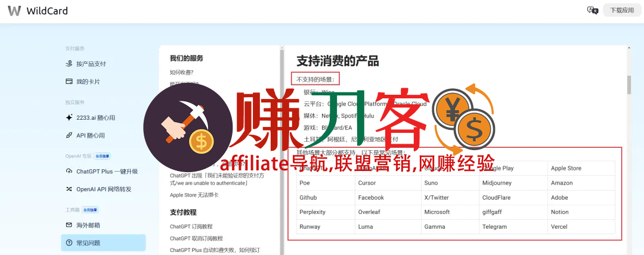Image resolution: width=644 pixels, height=255 pixels.
Task: Click the Microsoft table cell
Action: 451,212
